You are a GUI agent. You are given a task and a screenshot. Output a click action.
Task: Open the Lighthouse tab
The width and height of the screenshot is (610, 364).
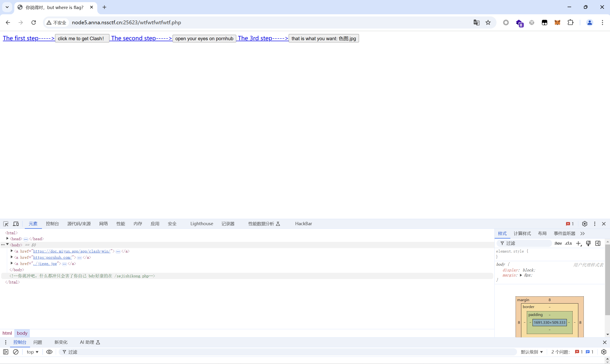point(202,224)
